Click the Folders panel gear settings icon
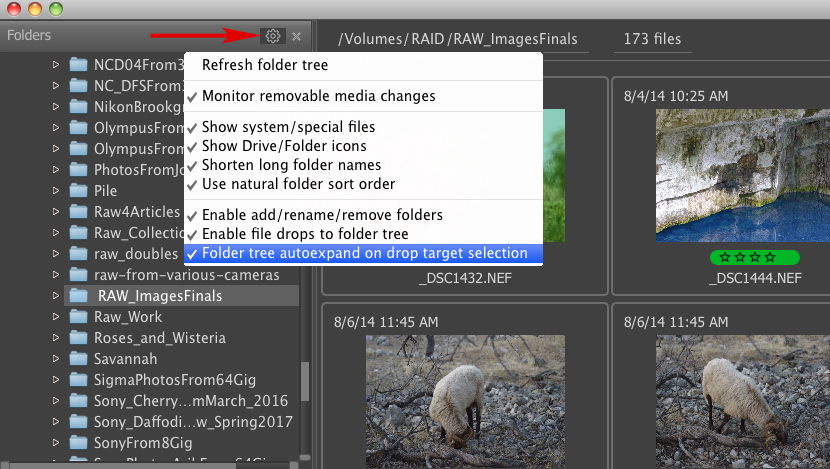The image size is (830, 469). pyautogui.click(x=272, y=37)
